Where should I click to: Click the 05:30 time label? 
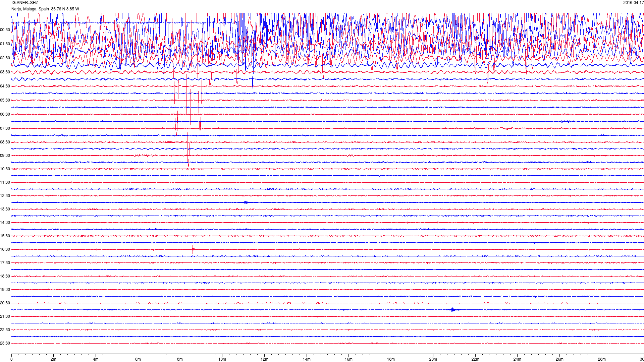(x=5, y=100)
